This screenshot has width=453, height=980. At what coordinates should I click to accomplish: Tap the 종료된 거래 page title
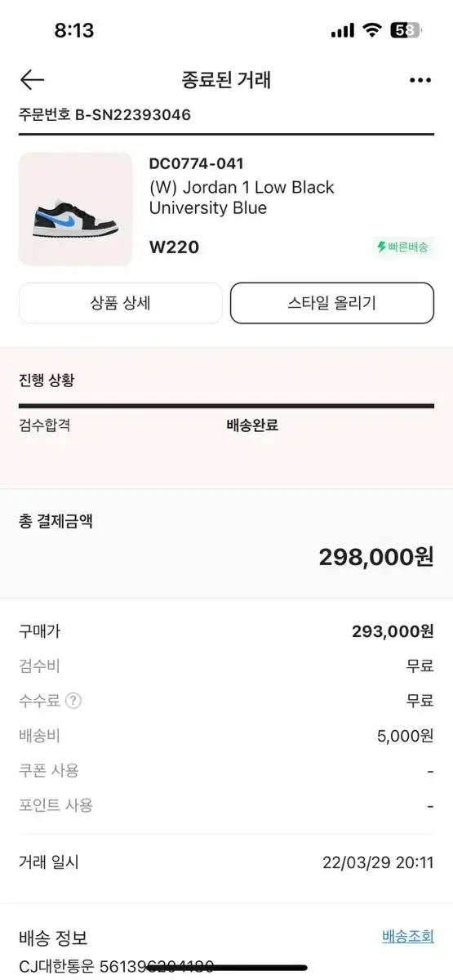tap(226, 79)
